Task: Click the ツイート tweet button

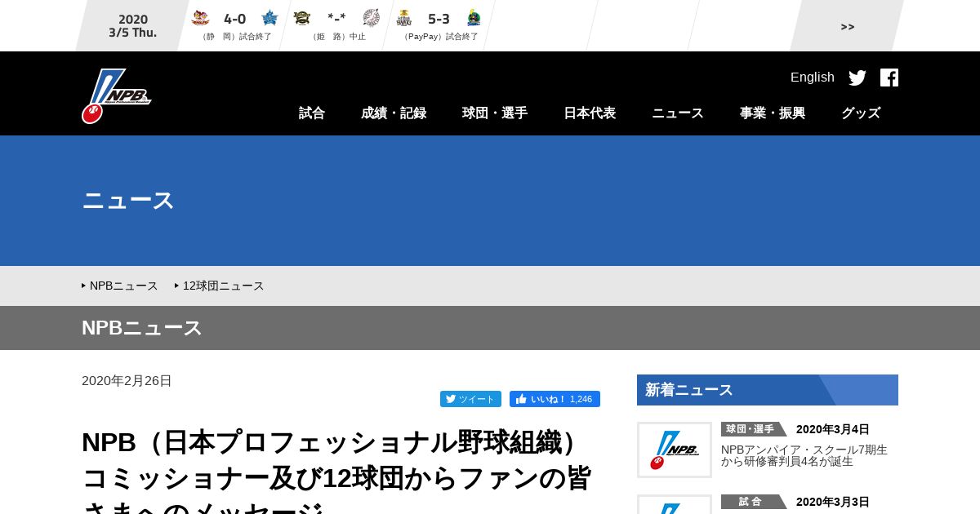Action: coord(470,399)
